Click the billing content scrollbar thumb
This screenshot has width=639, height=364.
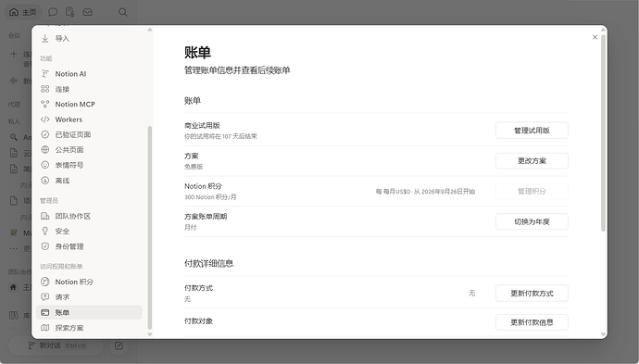click(x=603, y=132)
